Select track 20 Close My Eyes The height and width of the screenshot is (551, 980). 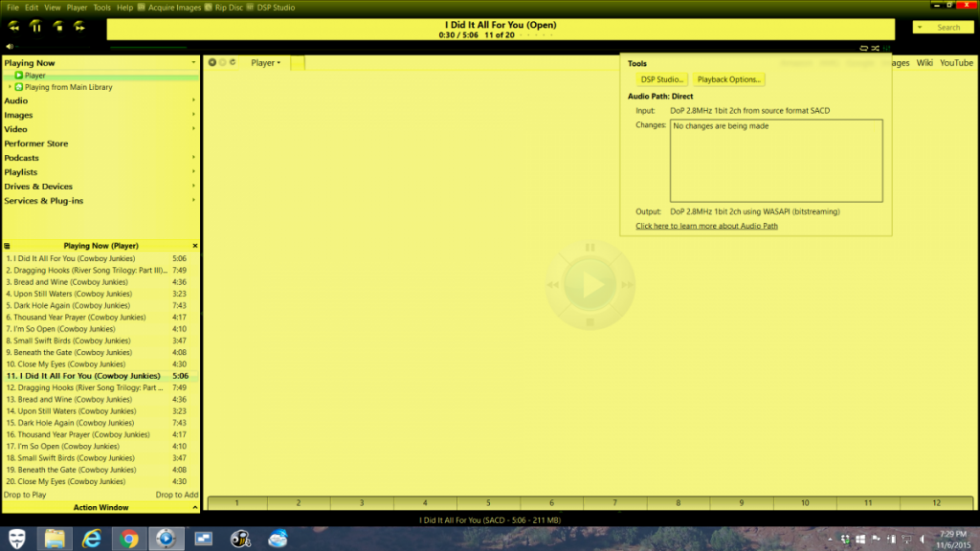100,482
